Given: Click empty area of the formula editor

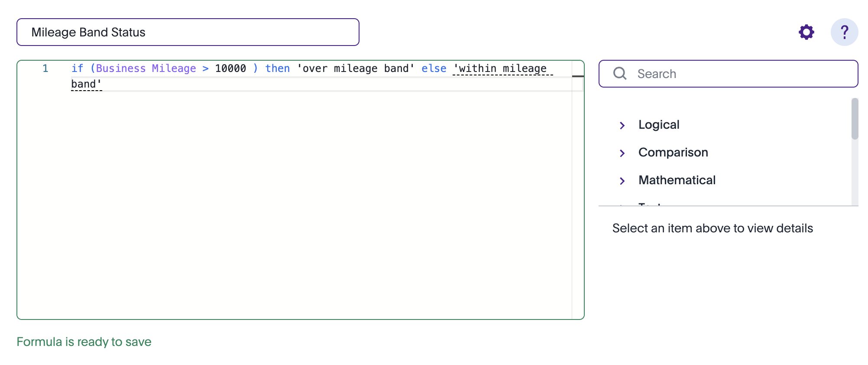Looking at the screenshot, I should coord(295,204).
